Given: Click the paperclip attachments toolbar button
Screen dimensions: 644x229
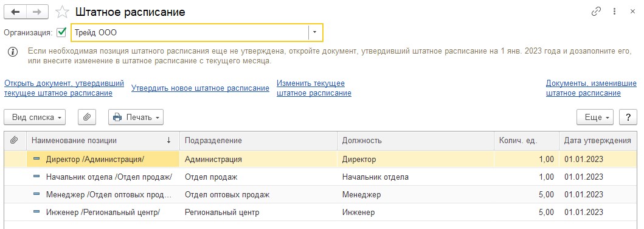Looking at the screenshot, I should tap(87, 117).
